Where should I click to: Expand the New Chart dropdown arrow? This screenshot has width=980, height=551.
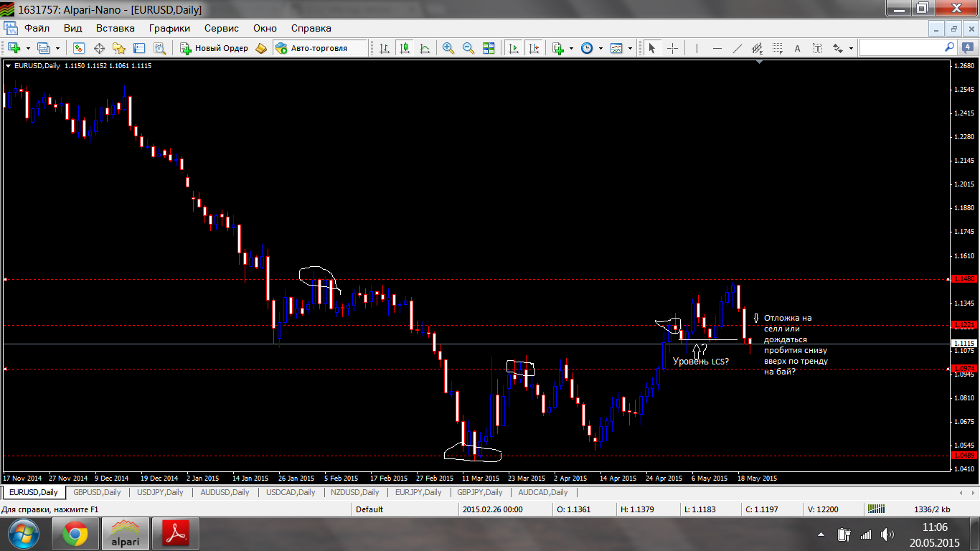28,48
